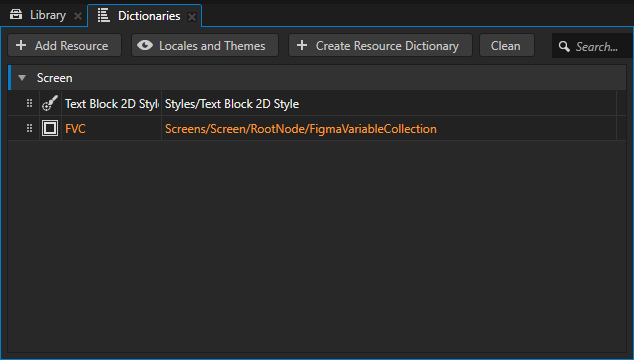
Task: Click the Styles/Text Block 2D Style path
Action: click(232, 104)
